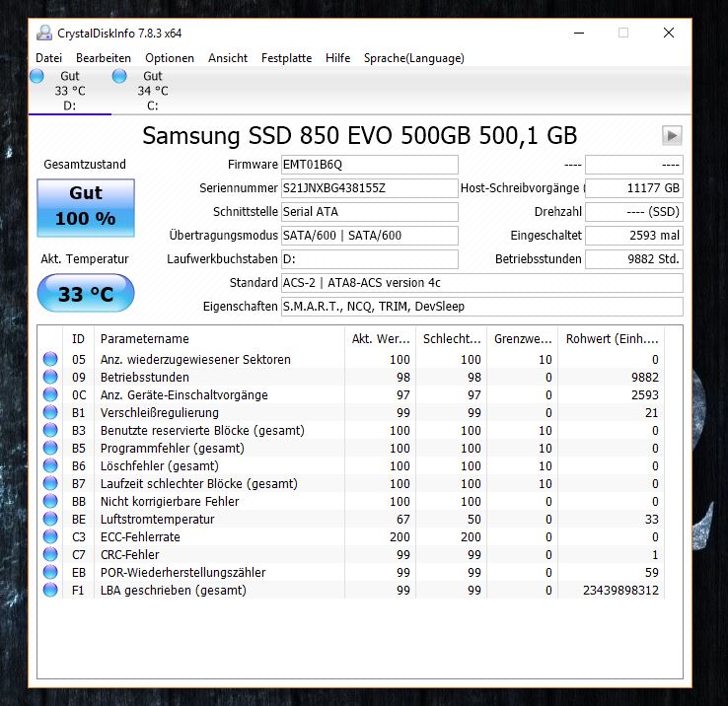Select the Luftstromtemperatur row

point(351,519)
